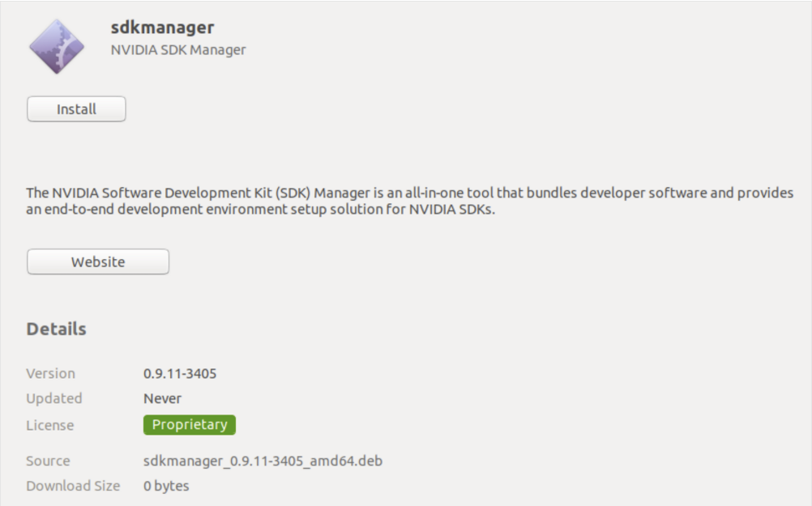Click the Proprietary license badge
The image size is (812, 506).
click(190, 425)
